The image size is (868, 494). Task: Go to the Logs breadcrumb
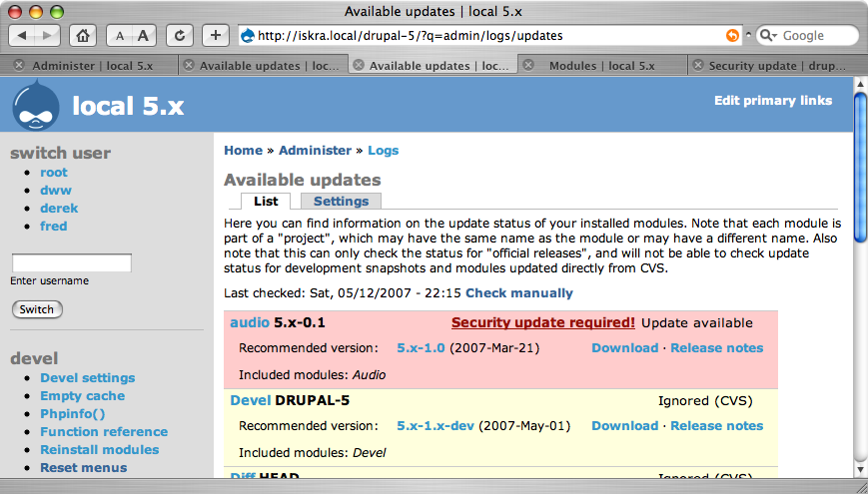tap(384, 151)
